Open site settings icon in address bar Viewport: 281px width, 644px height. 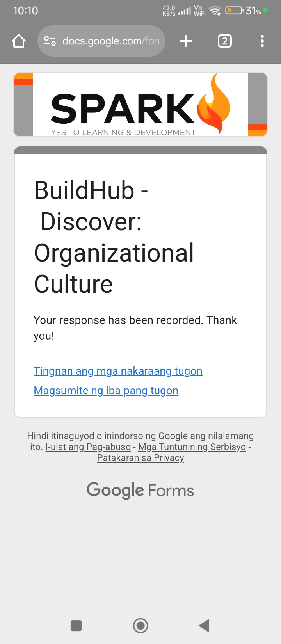[x=50, y=41]
